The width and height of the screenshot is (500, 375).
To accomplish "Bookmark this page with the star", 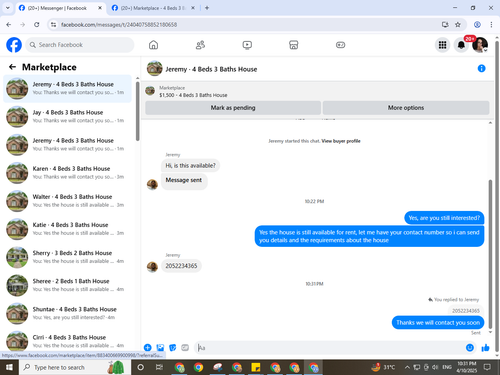I will click(x=458, y=24).
